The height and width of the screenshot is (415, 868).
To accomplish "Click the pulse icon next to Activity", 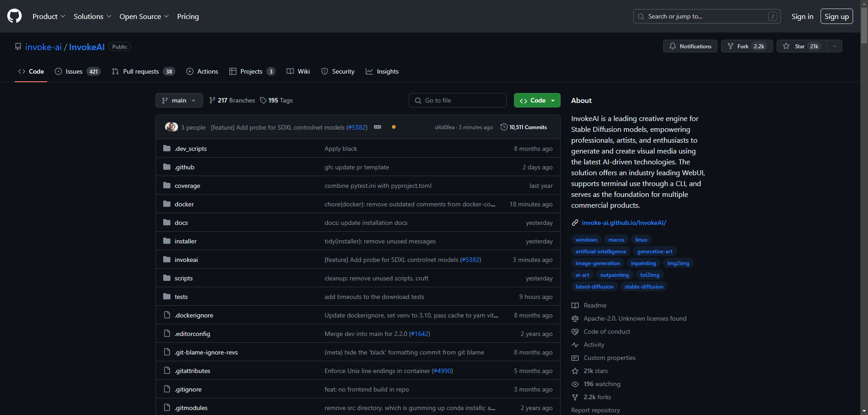I will (x=575, y=345).
